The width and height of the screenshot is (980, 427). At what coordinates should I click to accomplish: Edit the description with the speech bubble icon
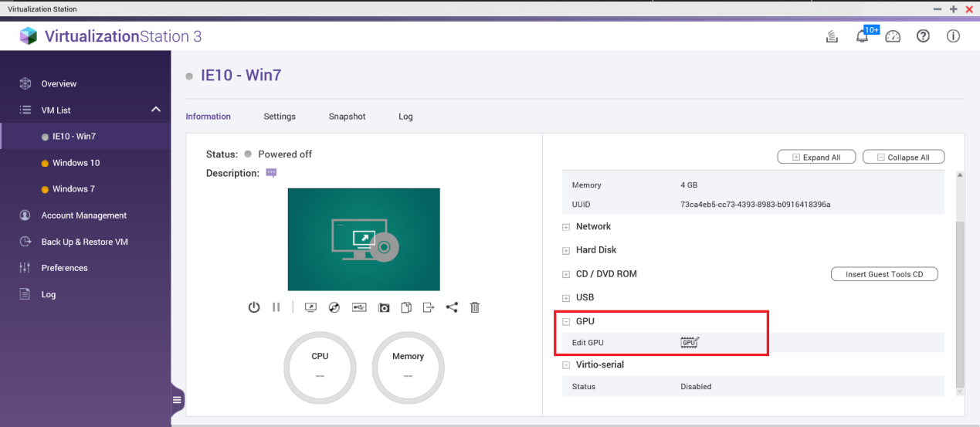(x=271, y=173)
